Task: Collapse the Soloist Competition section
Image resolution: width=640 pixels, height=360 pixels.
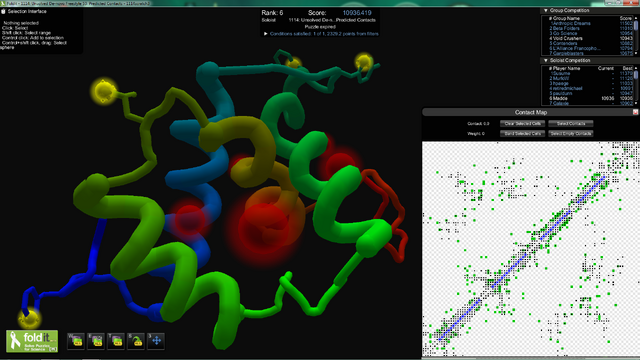Action: coord(546,60)
